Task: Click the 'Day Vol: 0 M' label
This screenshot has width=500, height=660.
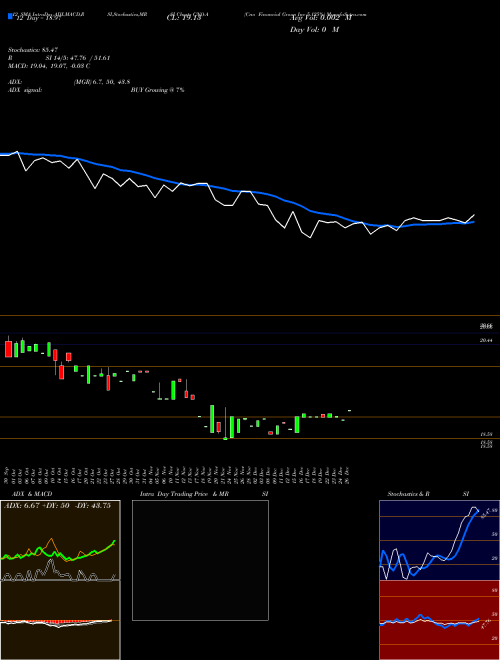Action: pyautogui.click(x=314, y=30)
